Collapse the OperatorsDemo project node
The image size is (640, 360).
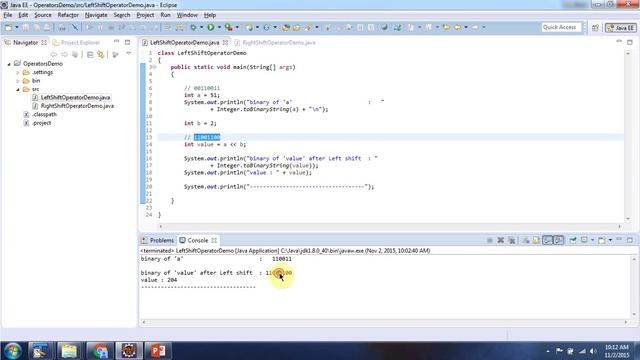(9, 64)
